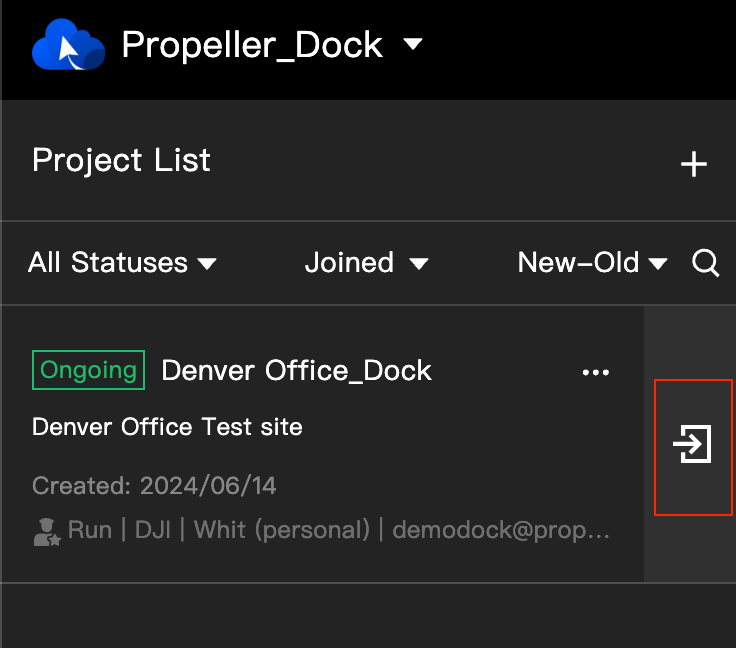This screenshot has width=736, height=648.
Task: Open the Joined filter dropdown
Action: click(367, 262)
